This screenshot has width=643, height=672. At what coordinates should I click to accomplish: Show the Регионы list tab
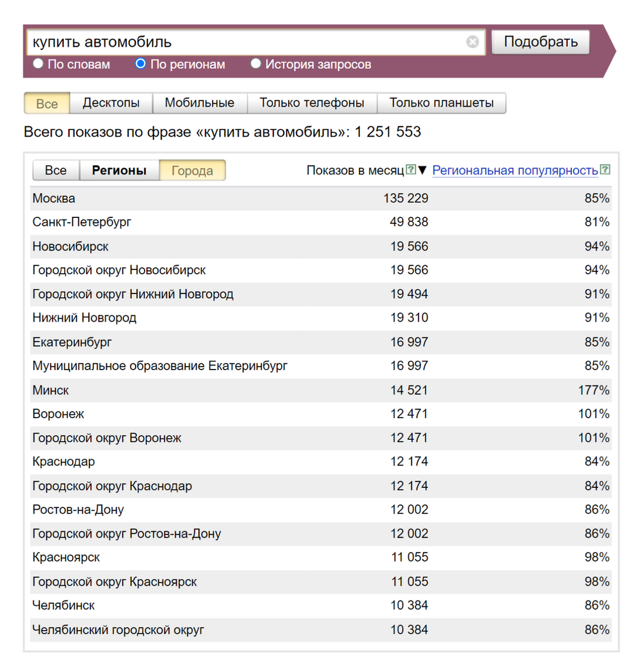click(x=119, y=170)
